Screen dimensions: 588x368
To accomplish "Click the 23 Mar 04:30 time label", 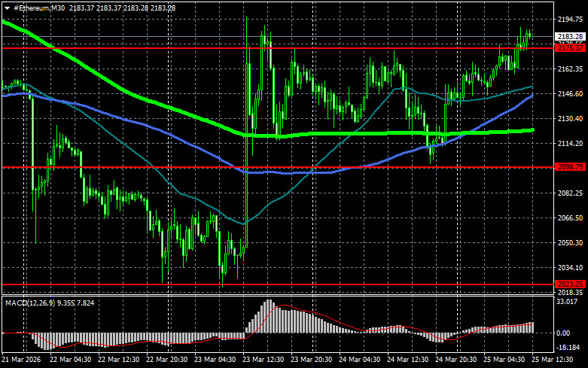I will [x=215, y=360].
